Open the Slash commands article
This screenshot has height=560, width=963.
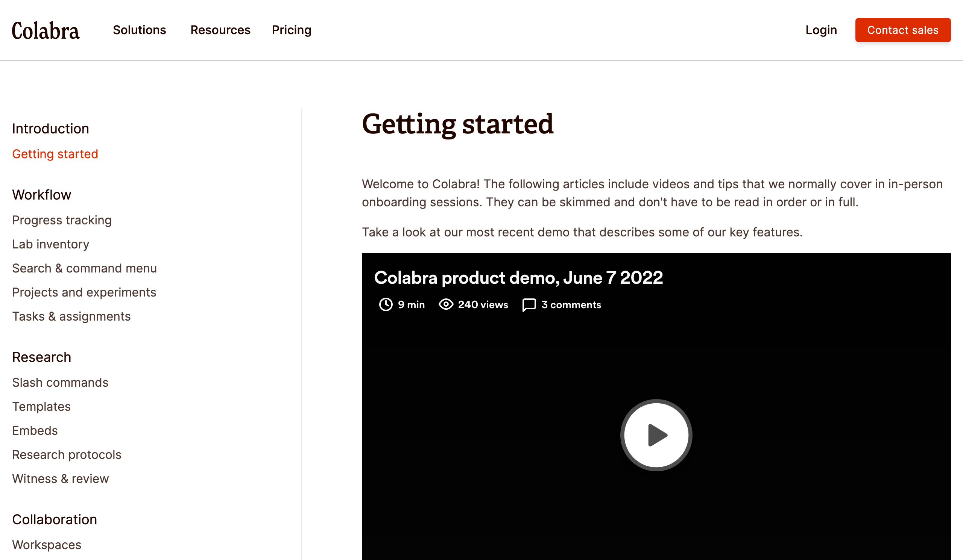pyautogui.click(x=61, y=383)
